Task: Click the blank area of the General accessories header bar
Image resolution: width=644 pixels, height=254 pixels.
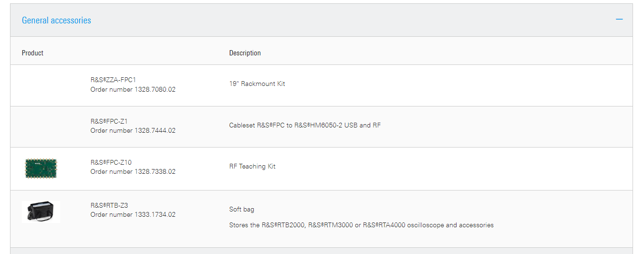Action: click(334, 20)
